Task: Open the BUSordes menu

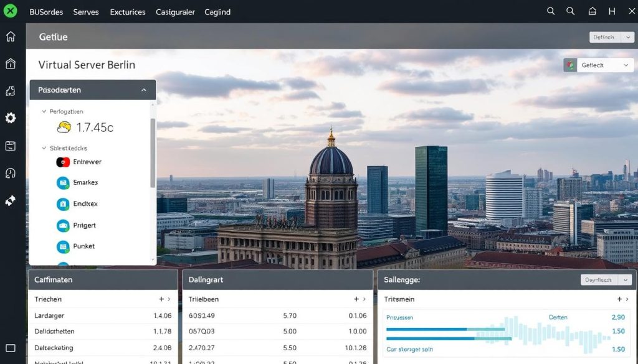Action: pos(46,12)
